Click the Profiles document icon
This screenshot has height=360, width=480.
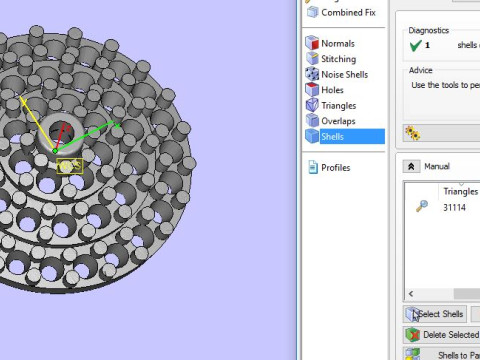click(313, 167)
